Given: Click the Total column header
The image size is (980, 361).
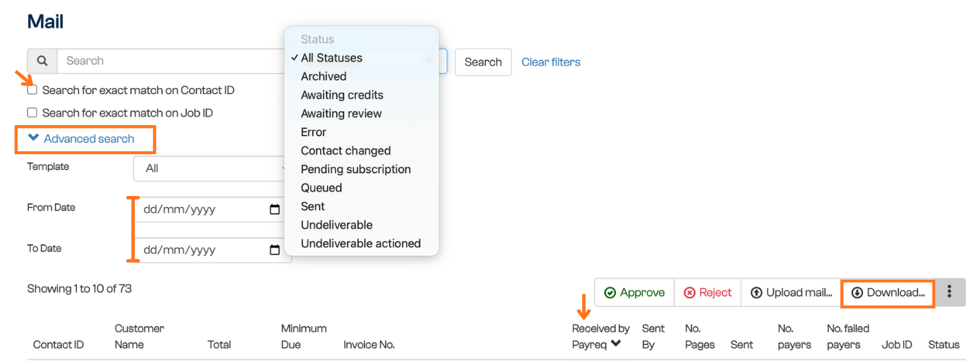Looking at the screenshot, I should 219,344.
